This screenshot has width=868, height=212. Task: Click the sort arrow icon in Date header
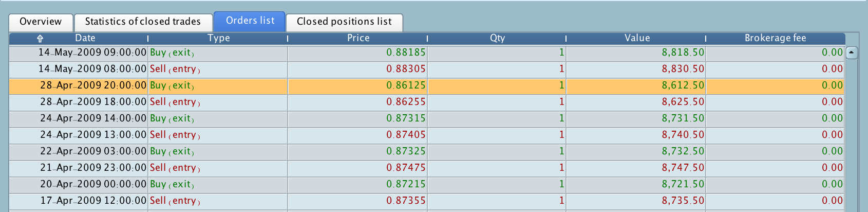[x=40, y=38]
